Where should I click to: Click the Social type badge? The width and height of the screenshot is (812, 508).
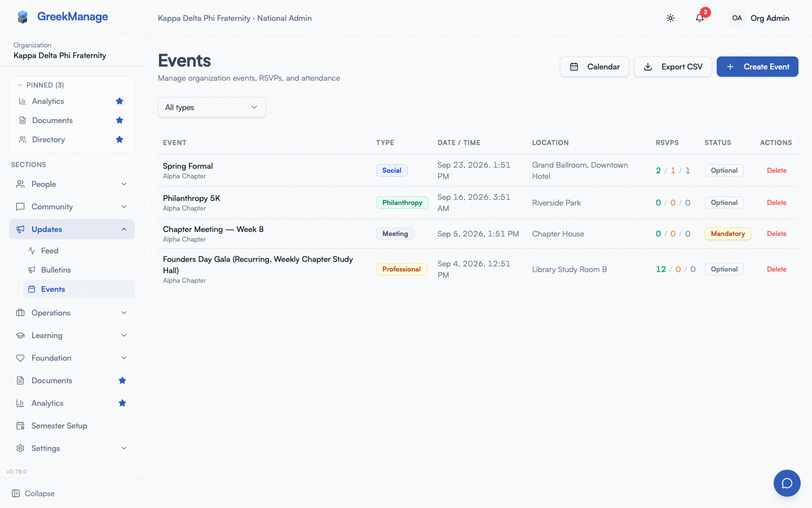(392, 170)
